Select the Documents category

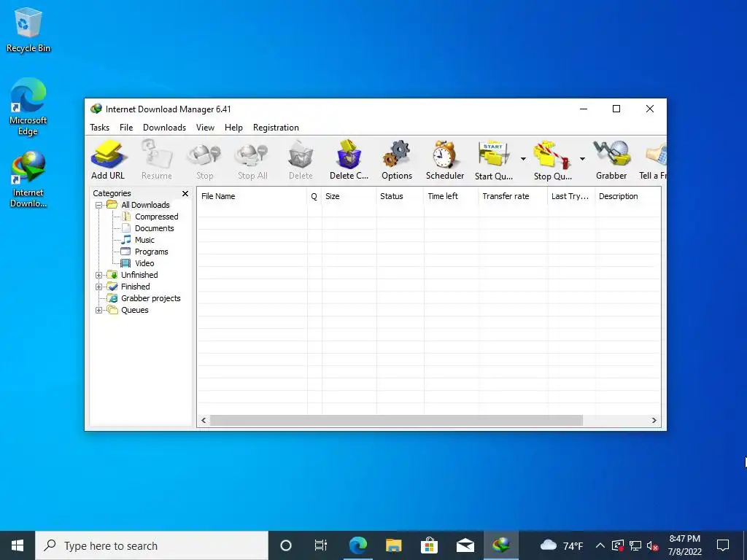154,228
